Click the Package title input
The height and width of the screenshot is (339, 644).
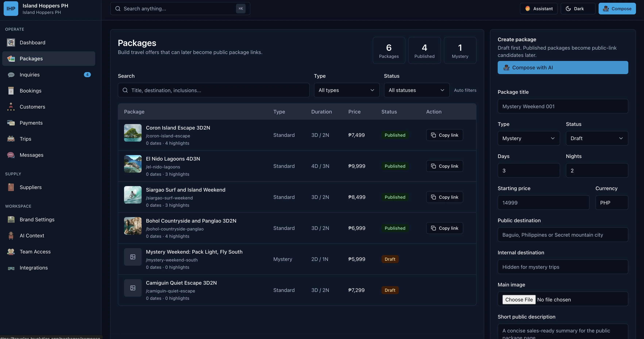[563, 106]
